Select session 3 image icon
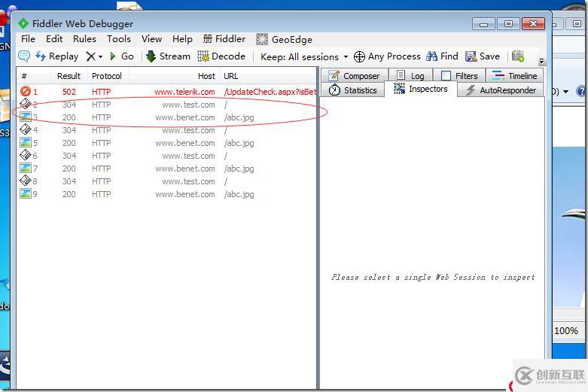588x392 pixels. tap(26, 117)
